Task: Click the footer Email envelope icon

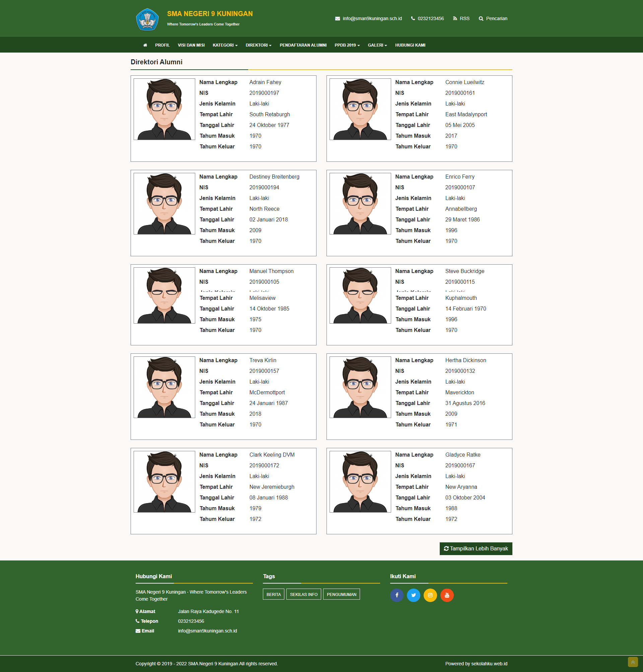Action: 138,631
